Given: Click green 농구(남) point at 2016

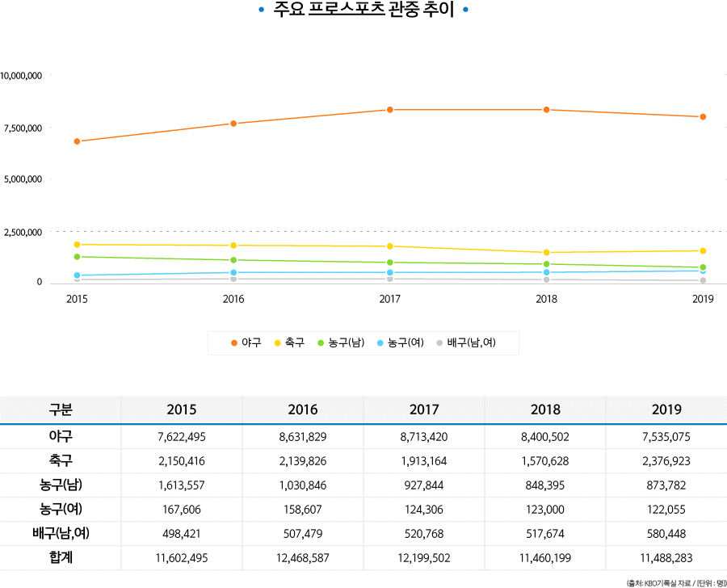Looking at the screenshot, I should [x=233, y=260].
